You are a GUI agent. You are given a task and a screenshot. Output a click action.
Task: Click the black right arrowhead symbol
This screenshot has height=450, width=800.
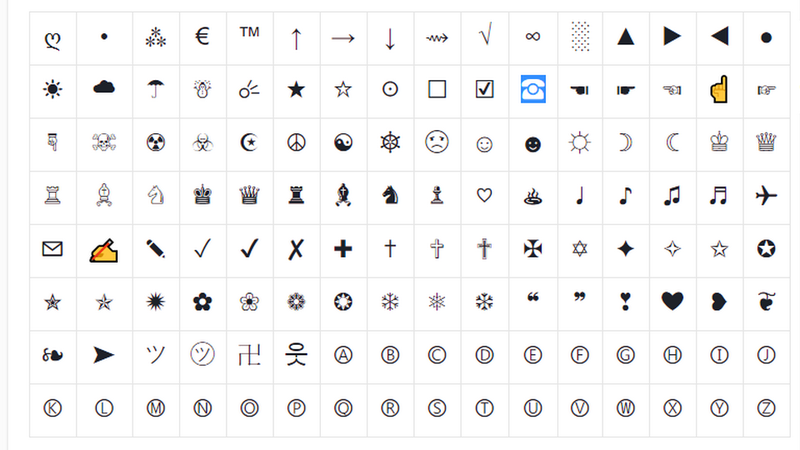(104, 355)
